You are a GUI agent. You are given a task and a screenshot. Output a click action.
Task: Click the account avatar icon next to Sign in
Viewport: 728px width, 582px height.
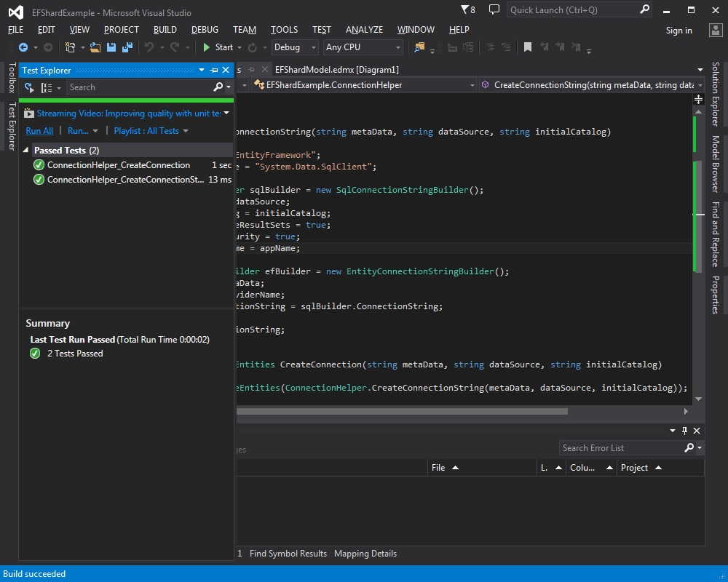pos(716,30)
